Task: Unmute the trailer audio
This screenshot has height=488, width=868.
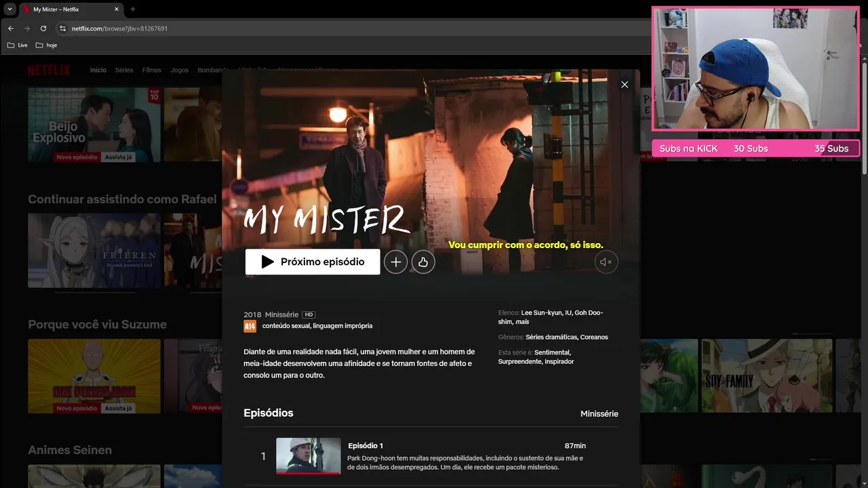Action: coord(606,262)
